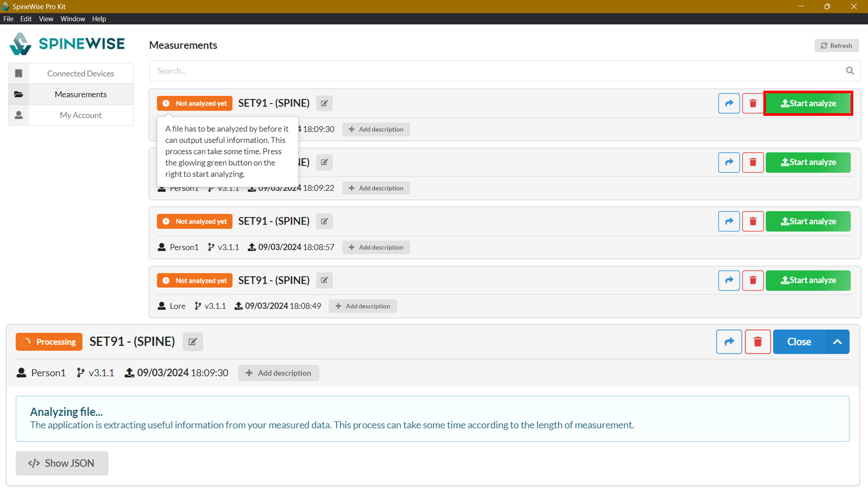This screenshot has height=488, width=868.
Task: Collapse the Processing panel with chevron arrow
Action: [x=837, y=342]
